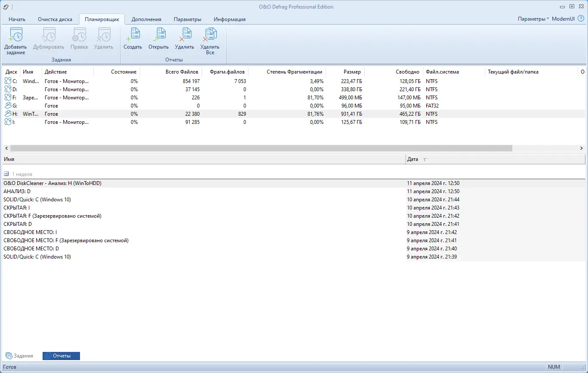Click FAT32 file system cell for G:
The width and height of the screenshot is (588, 373).
click(432, 106)
